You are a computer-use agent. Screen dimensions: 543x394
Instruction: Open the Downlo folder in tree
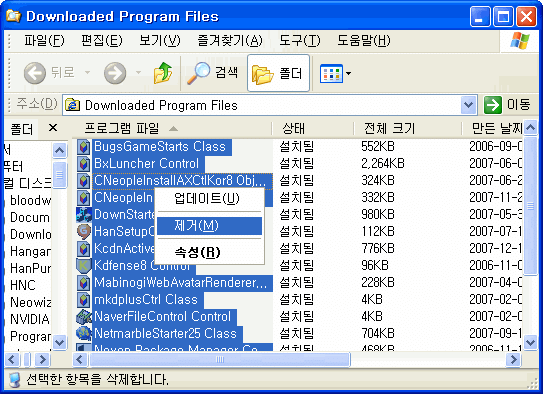(30, 234)
